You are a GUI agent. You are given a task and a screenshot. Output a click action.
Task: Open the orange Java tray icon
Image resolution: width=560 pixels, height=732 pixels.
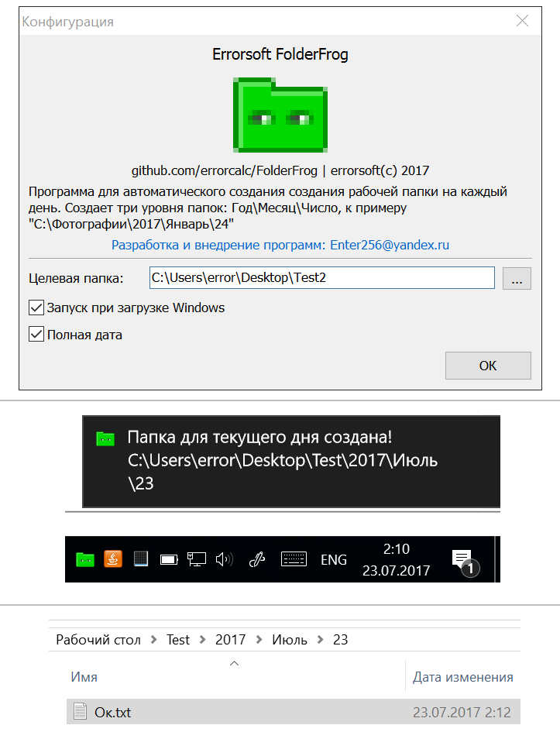tap(113, 558)
